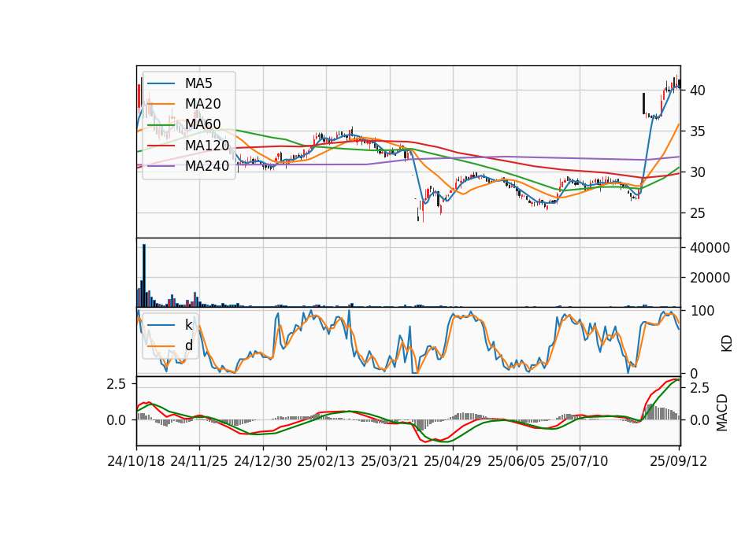Click the KD axis label

pyautogui.click(x=727, y=343)
